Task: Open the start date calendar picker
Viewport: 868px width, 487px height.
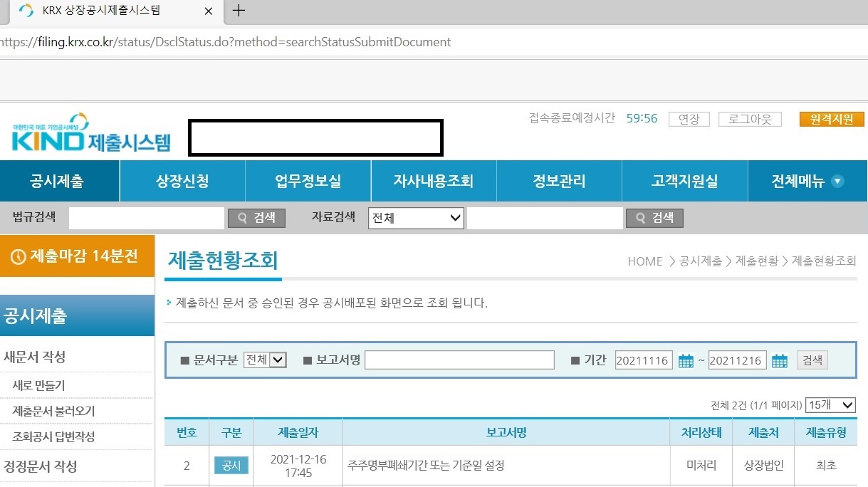Action: click(686, 360)
